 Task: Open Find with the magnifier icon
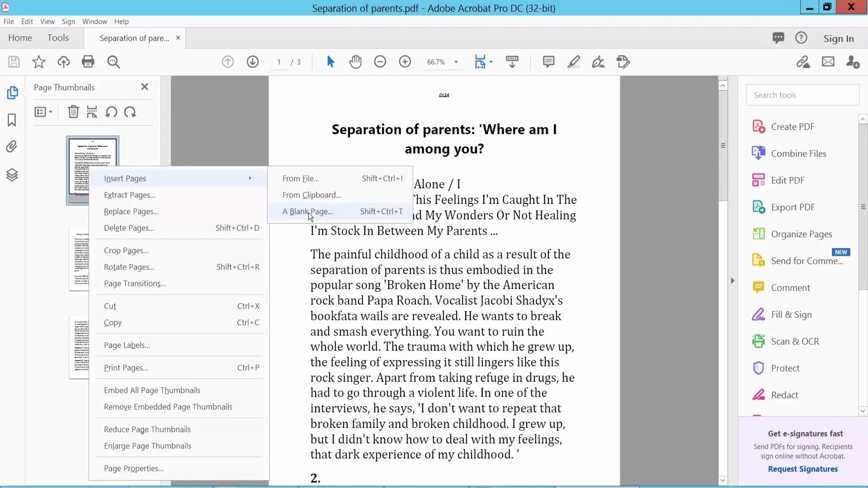coord(114,62)
